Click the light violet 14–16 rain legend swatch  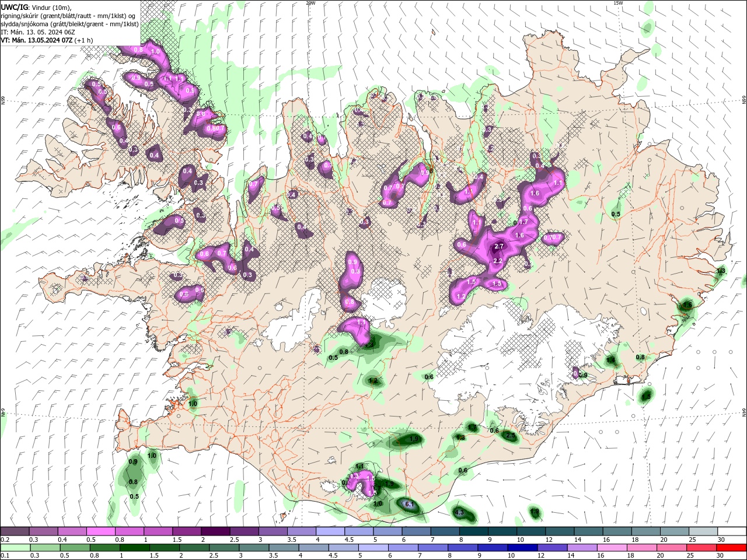pos(583,548)
